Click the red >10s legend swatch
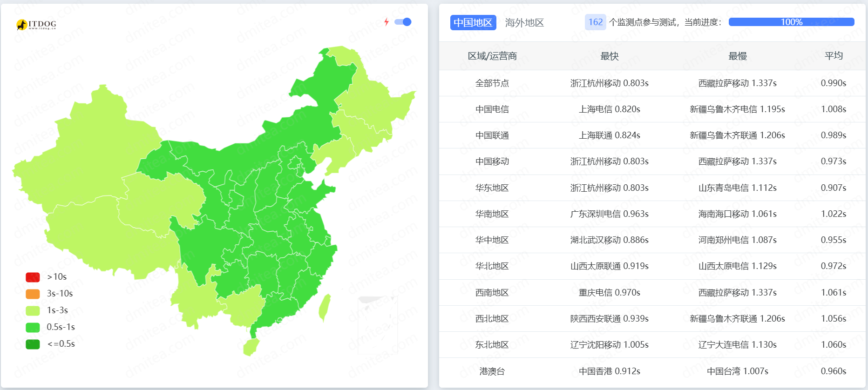This screenshot has height=390, width=868. click(x=33, y=277)
